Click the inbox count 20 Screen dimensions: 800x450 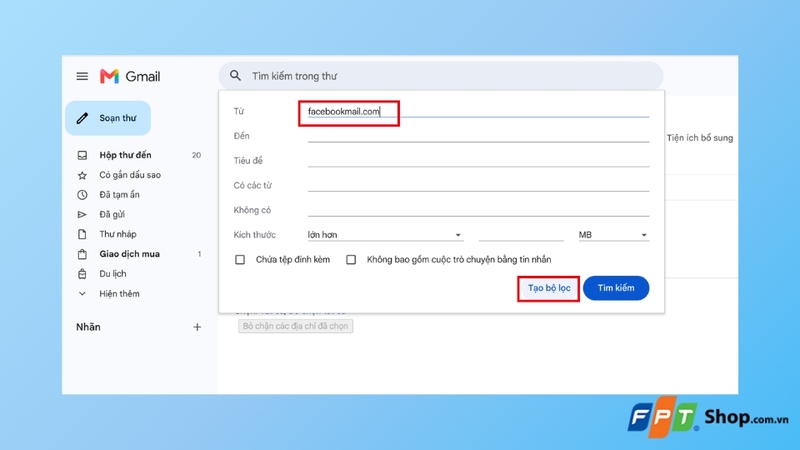click(196, 155)
